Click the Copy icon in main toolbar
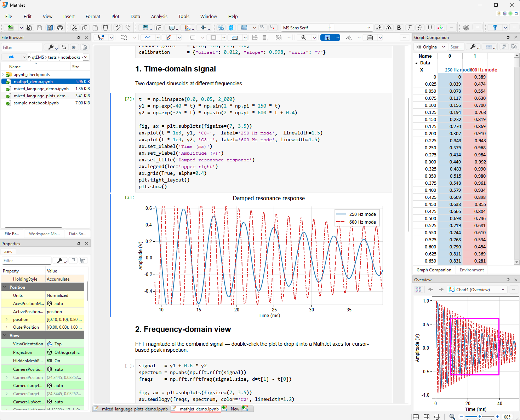 tap(85, 28)
